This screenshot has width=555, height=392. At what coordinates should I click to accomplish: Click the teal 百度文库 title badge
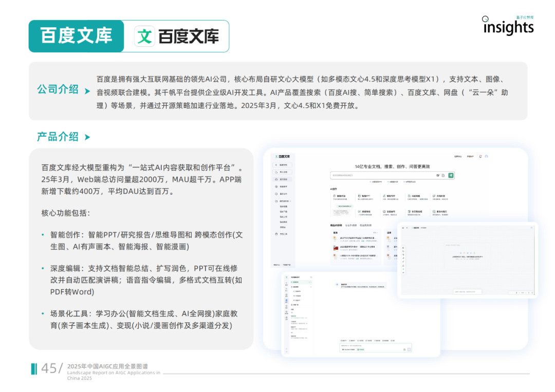pyautogui.click(x=77, y=36)
